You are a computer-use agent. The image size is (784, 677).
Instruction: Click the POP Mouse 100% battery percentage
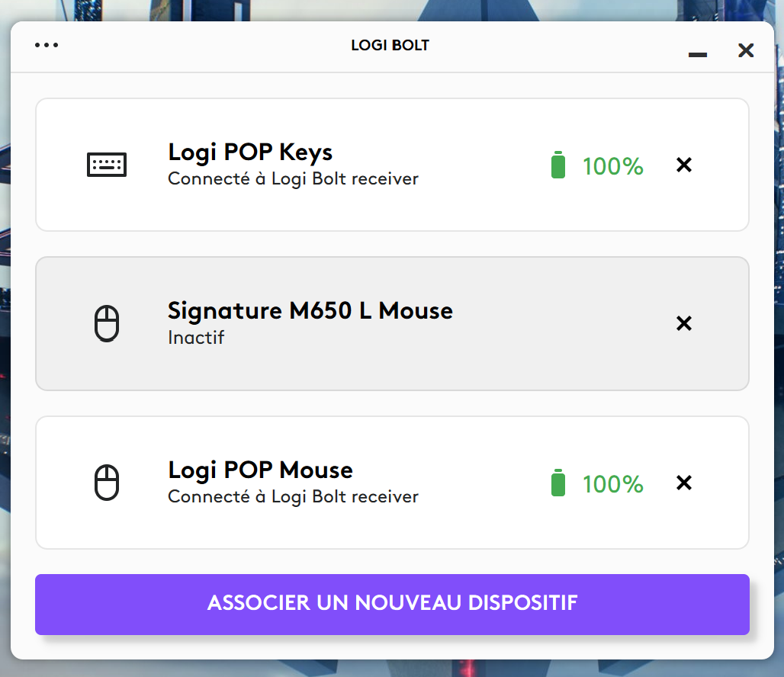613,485
